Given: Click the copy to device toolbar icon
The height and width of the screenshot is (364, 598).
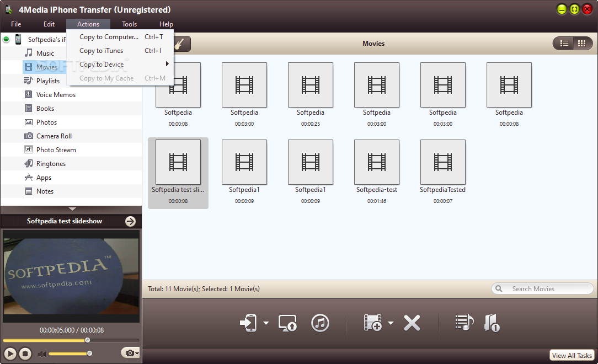Looking at the screenshot, I should coord(248,323).
